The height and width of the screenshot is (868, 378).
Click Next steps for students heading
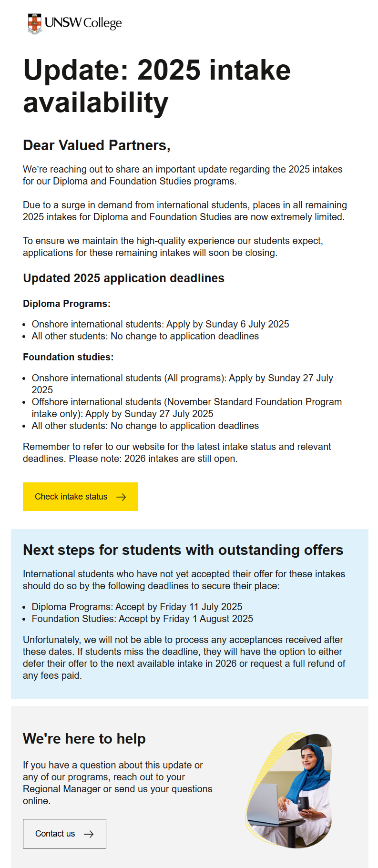click(x=183, y=550)
